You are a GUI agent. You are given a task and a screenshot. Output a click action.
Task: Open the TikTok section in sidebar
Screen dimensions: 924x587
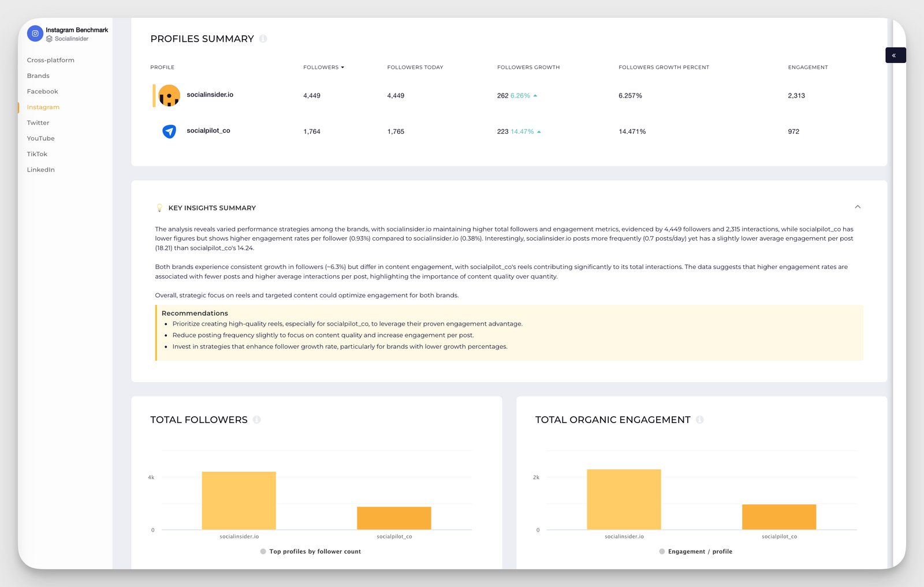tap(36, 154)
